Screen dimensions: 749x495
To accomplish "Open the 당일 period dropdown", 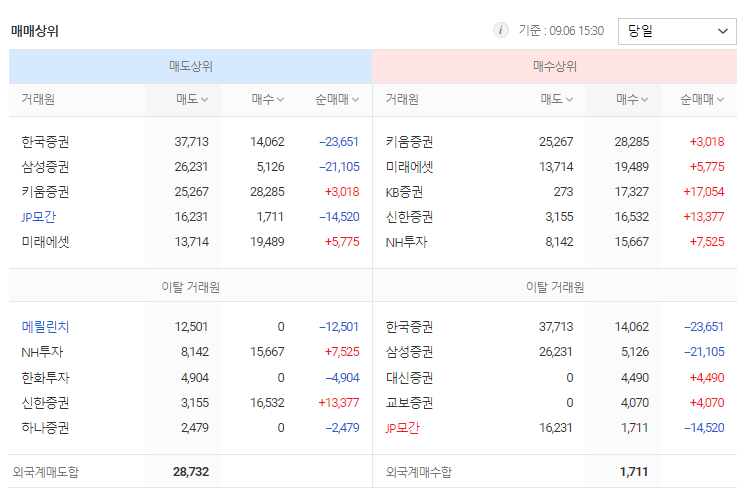I will [676, 32].
